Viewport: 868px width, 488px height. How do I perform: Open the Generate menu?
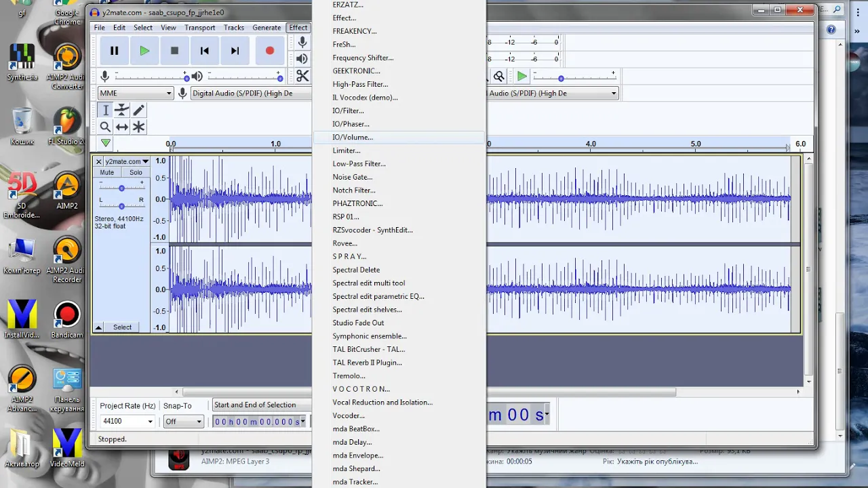[x=267, y=28]
